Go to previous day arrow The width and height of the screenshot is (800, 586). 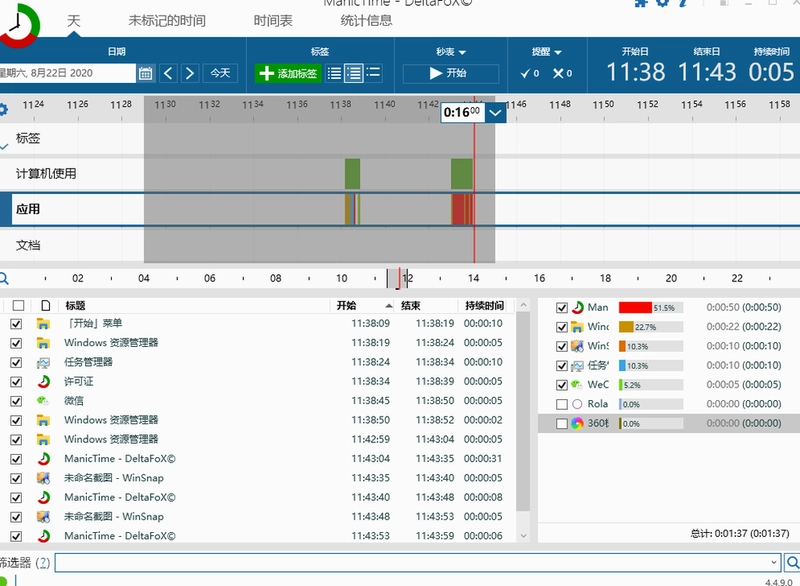click(x=168, y=73)
